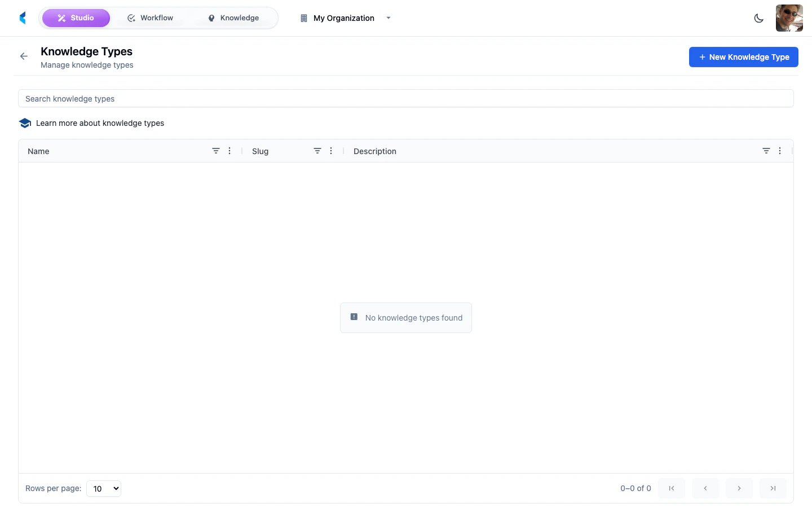Click the New Knowledge Type button
812x508 pixels.
[743, 56]
